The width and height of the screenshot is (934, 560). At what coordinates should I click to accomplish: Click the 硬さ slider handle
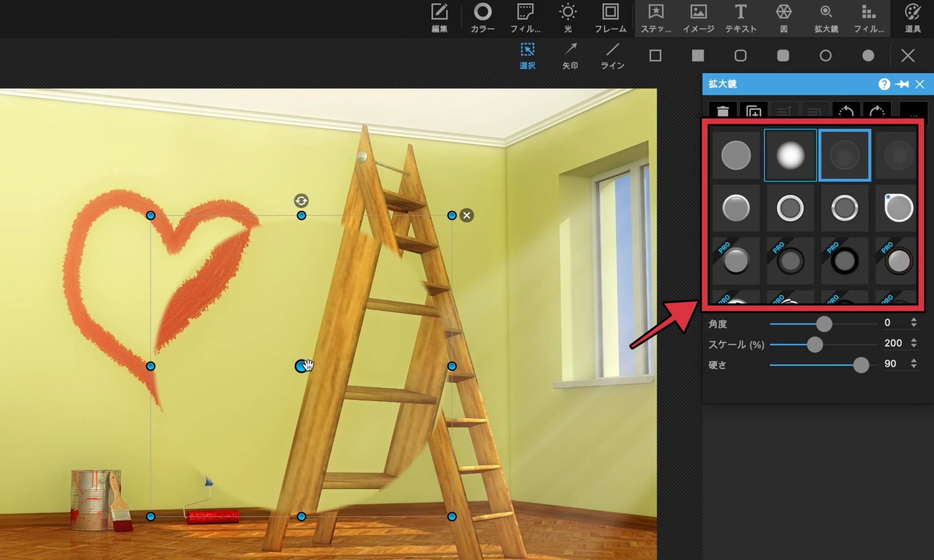point(861,365)
